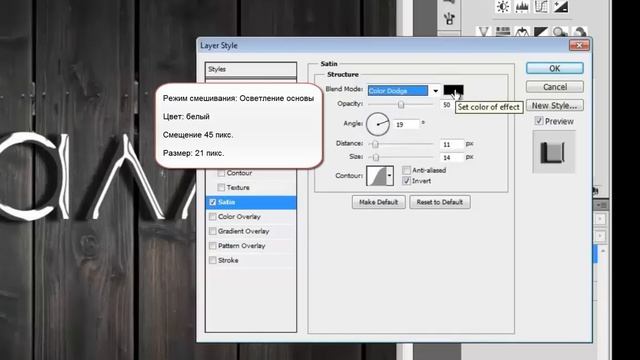Add a Curves adjustment
Screen dimensions: 640x360
click(541, 7)
